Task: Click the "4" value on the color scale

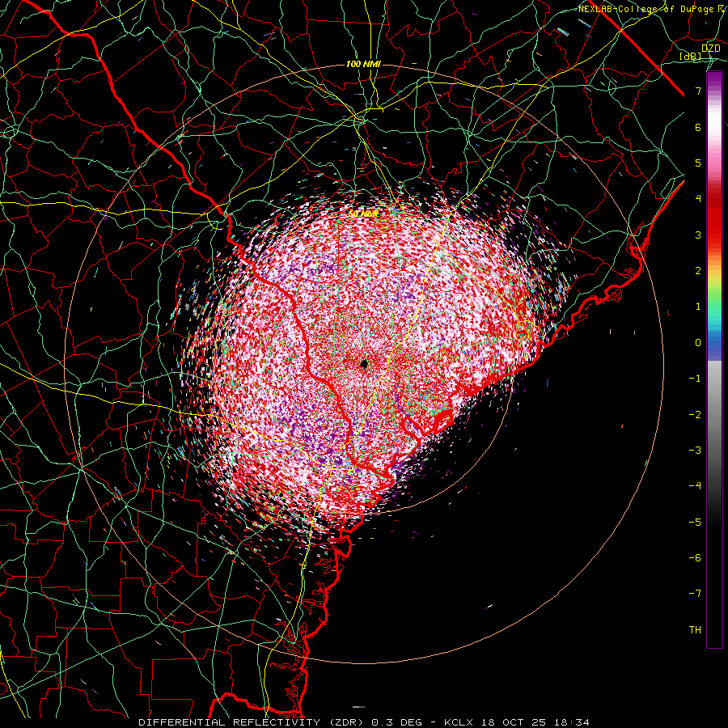Action: pos(698,199)
